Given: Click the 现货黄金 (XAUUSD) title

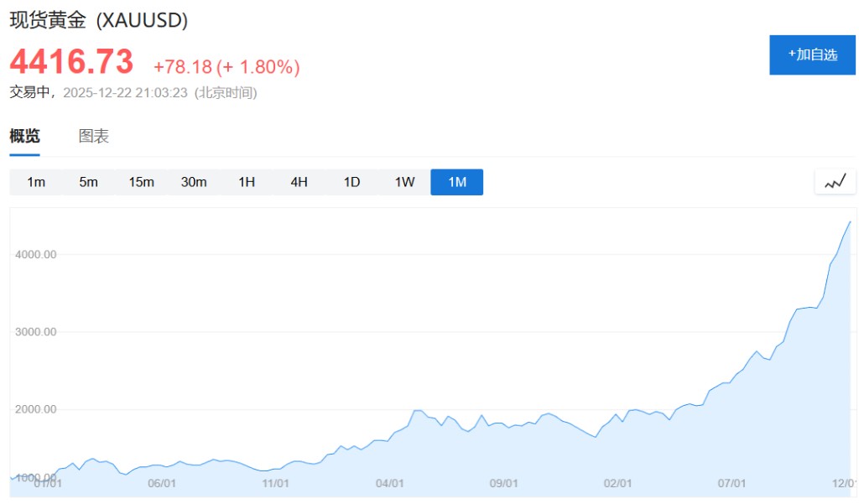Looking at the screenshot, I should pos(98,21).
